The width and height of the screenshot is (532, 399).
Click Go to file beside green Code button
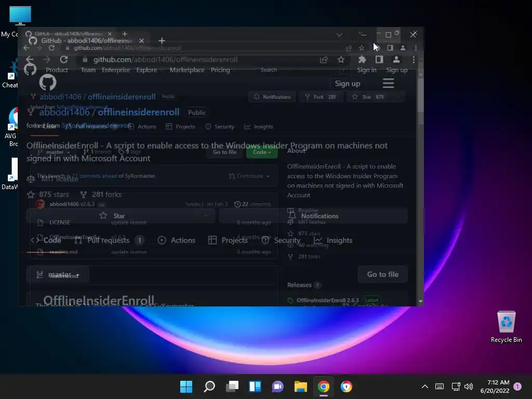(224, 152)
